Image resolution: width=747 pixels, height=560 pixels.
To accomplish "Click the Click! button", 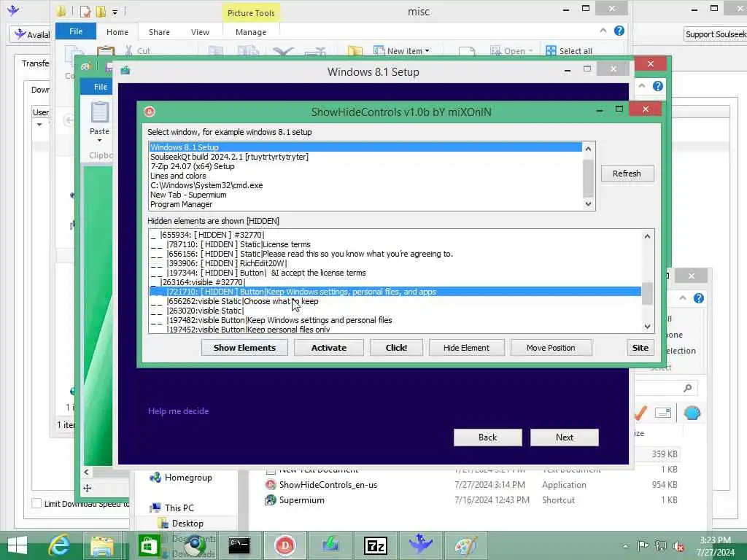I will coord(396,348).
